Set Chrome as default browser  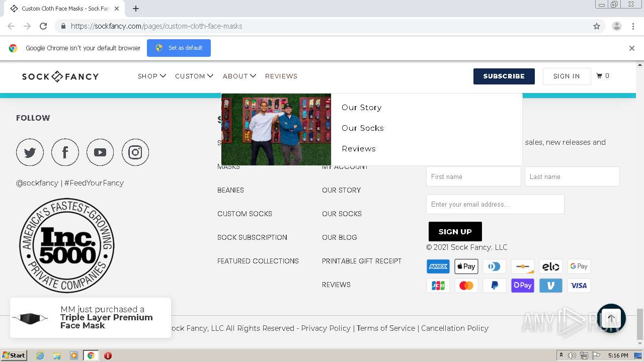(179, 48)
